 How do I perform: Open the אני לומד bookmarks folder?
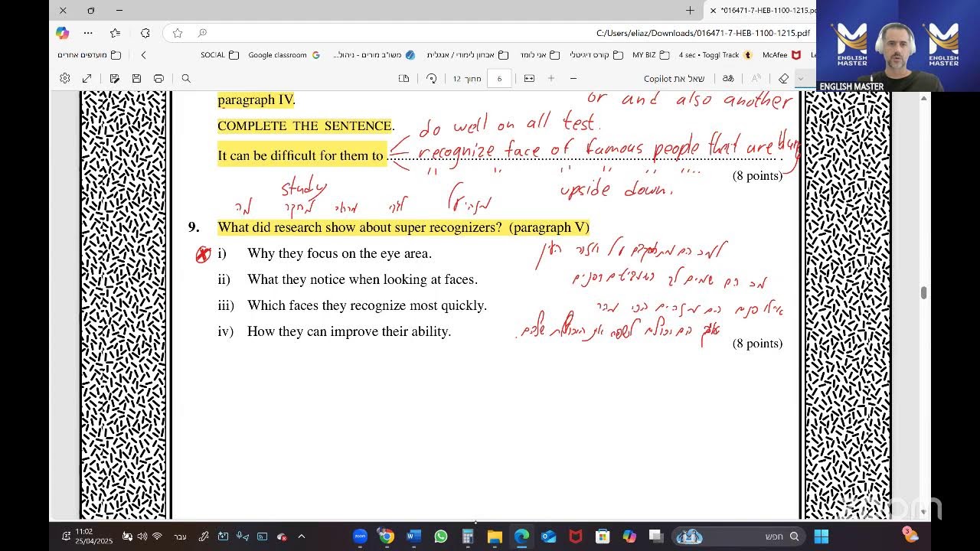click(541, 55)
